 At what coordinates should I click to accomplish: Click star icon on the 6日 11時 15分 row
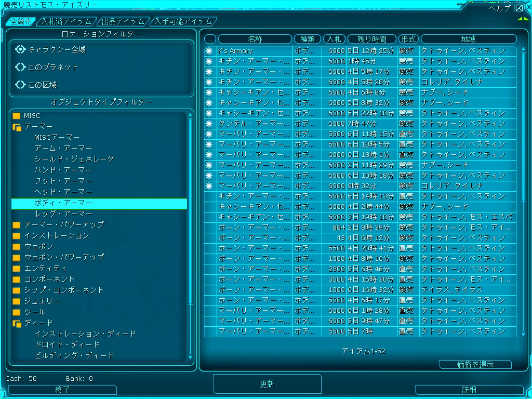click(x=209, y=134)
